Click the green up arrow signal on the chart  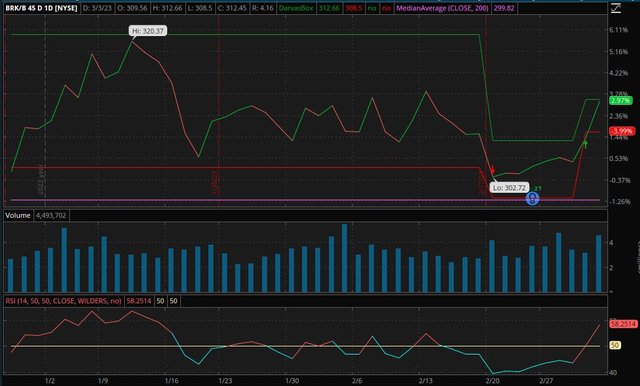[x=586, y=144]
